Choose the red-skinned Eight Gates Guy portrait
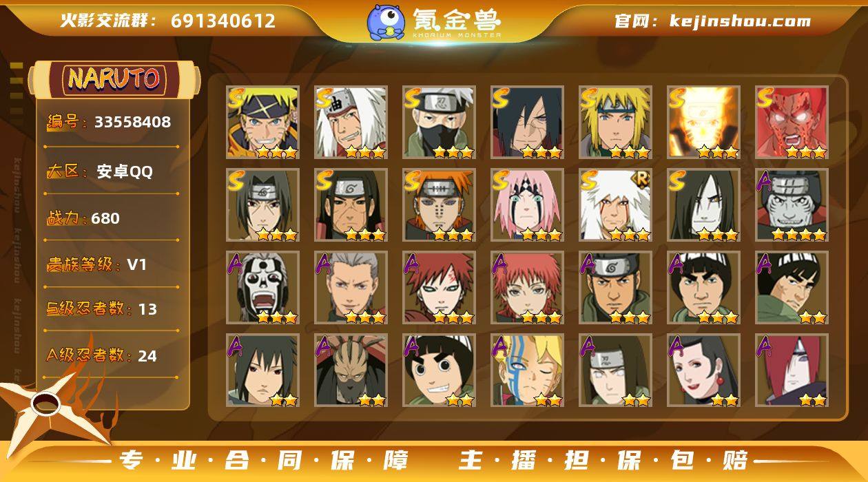The height and width of the screenshot is (482, 868). [x=792, y=123]
